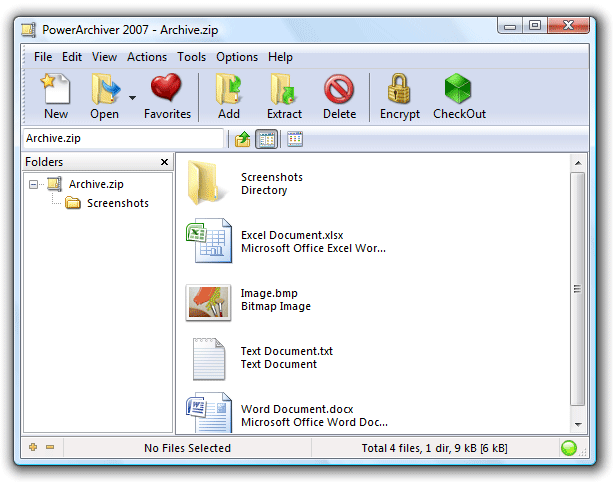Click the New archive toolbar icon
This screenshot has height=482, width=613.
pyautogui.click(x=56, y=89)
